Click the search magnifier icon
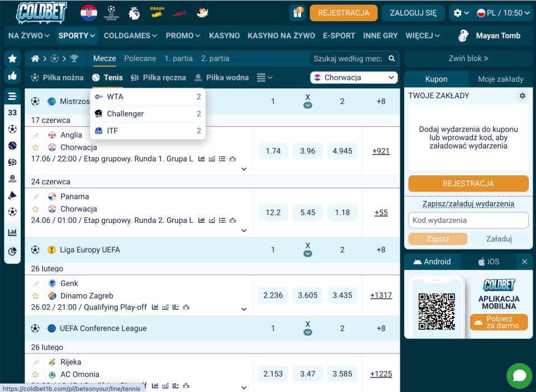536x392 pixels. pyautogui.click(x=392, y=59)
